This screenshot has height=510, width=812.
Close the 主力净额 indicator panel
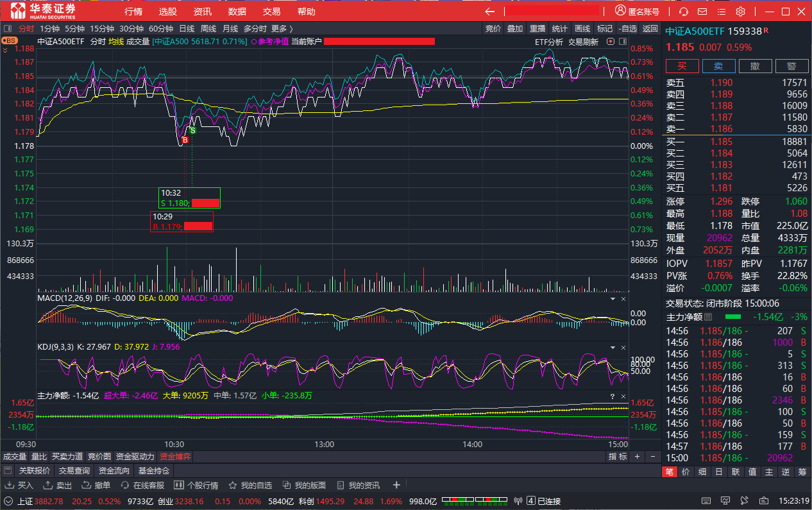(623, 396)
